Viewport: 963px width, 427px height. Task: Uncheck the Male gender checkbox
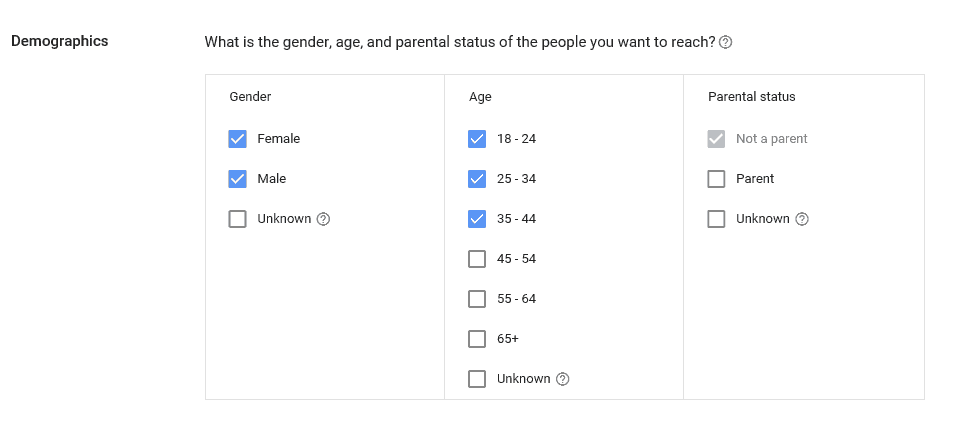[238, 179]
